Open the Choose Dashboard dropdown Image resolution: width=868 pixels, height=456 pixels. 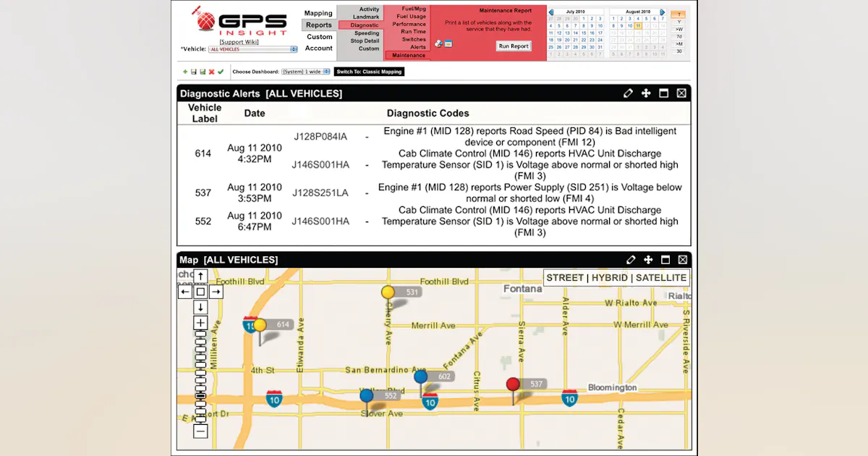[305, 72]
